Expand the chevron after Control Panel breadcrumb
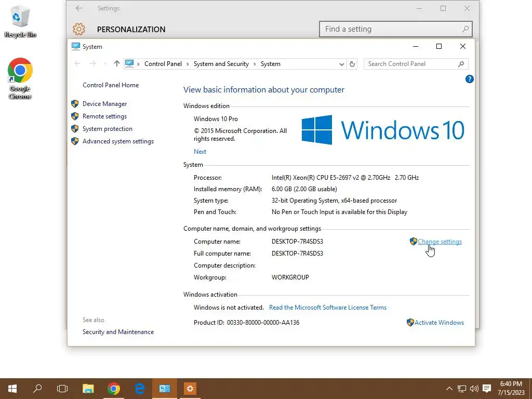The image size is (532, 399). click(188, 64)
